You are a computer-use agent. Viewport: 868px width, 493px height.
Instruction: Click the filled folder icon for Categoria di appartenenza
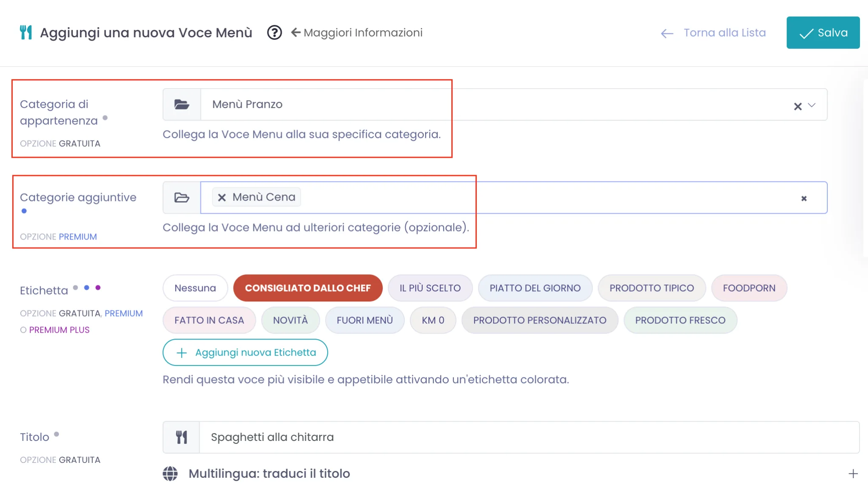[182, 104]
